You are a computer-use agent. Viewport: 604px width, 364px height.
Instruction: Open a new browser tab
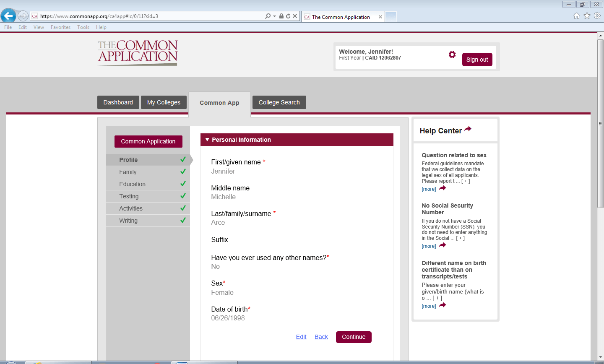(x=391, y=17)
